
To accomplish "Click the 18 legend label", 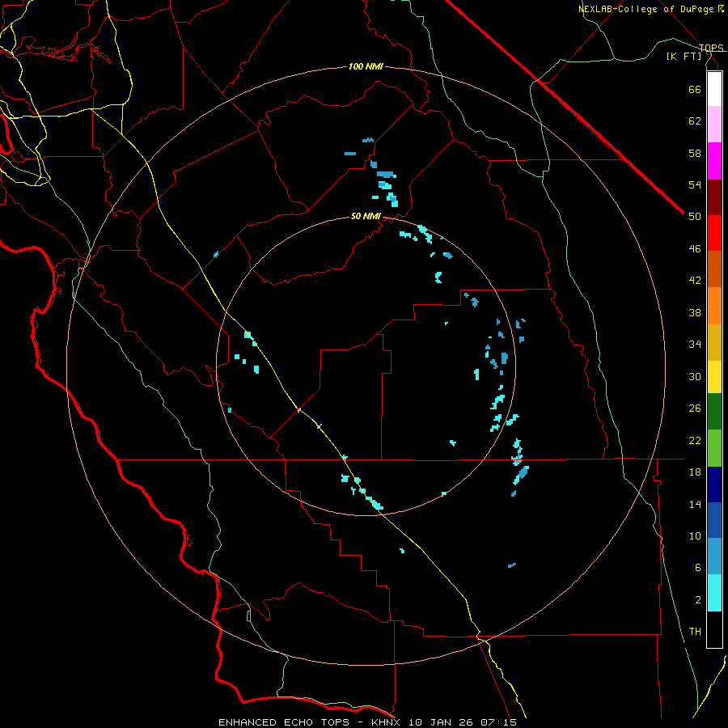I will pos(695,472).
